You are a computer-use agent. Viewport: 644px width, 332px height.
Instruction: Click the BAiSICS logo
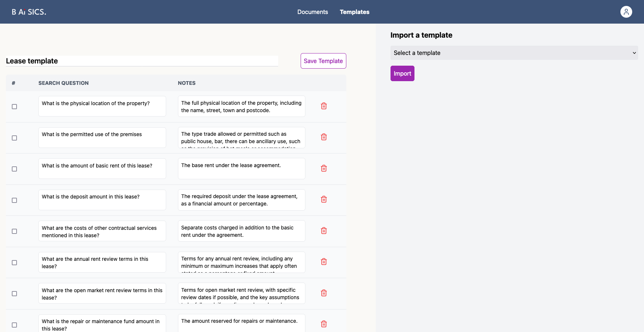29,12
